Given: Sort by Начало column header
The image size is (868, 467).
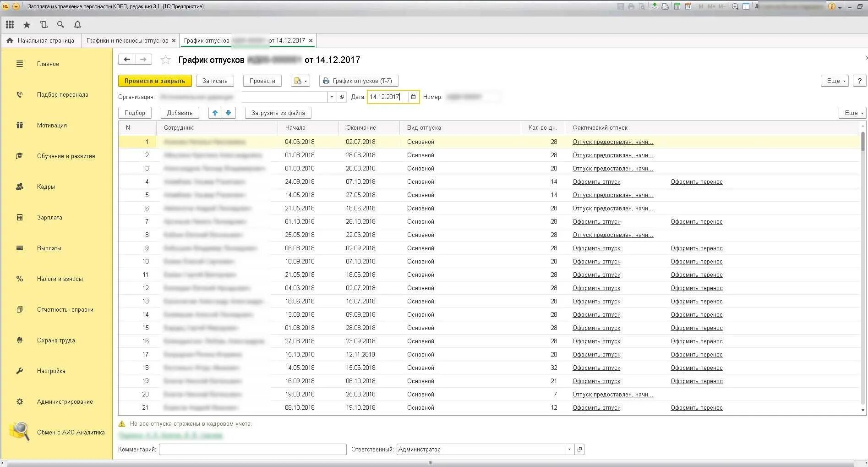Looking at the screenshot, I should (x=308, y=128).
